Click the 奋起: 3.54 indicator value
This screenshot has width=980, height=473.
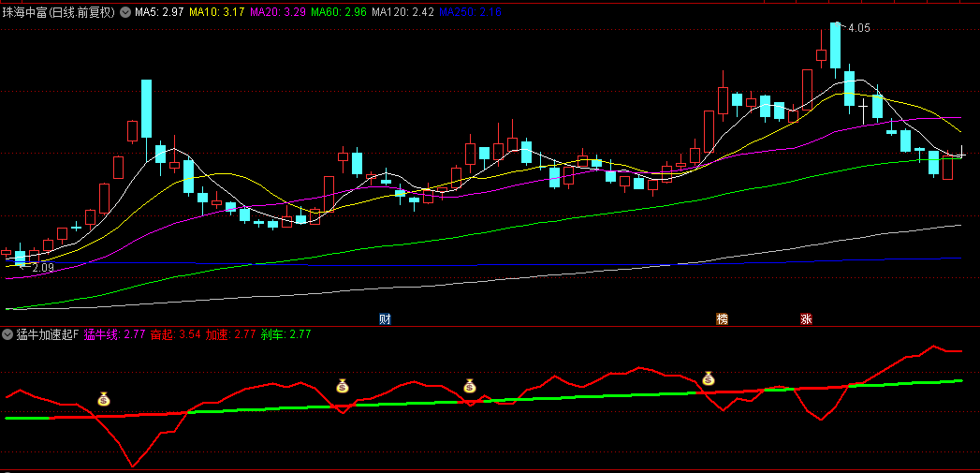point(176,334)
